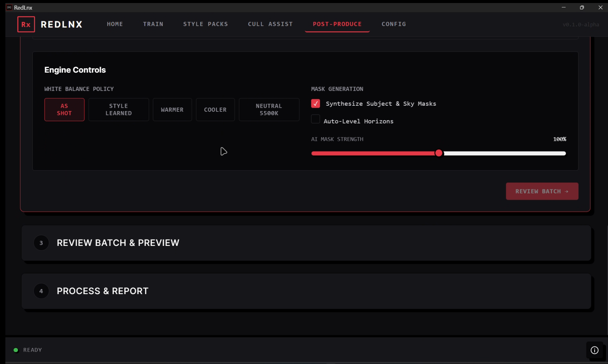Click the arrow icon inside Review Batch button
This screenshot has width=608, height=364.
point(566,191)
